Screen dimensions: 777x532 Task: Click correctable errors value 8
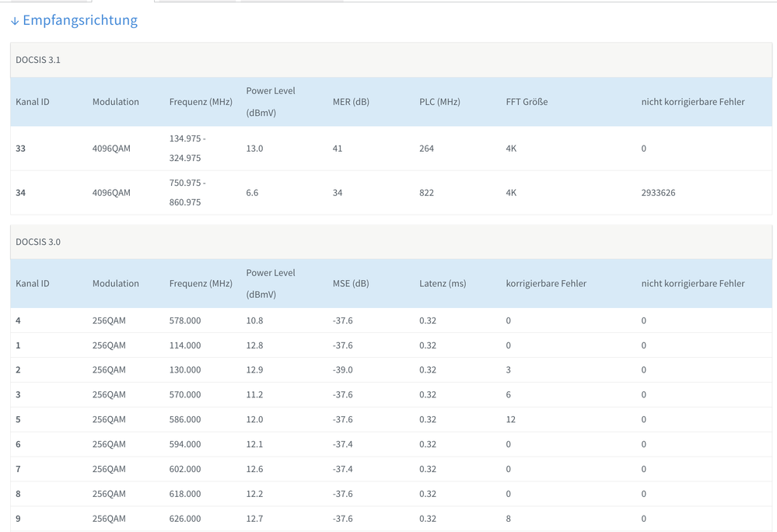pyautogui.click(x=509, y=519)
